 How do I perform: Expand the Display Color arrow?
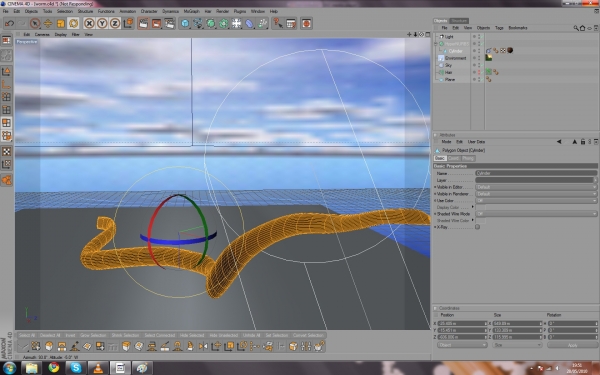click(x=473, y=207)
